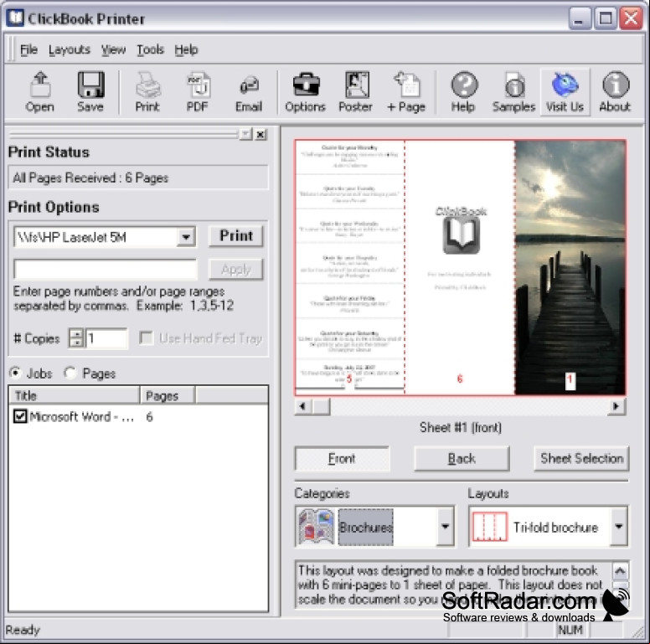Screen dimensions: 650x644
Task: Click the Print button beside the printer list
Action: (x=236, y=236)
